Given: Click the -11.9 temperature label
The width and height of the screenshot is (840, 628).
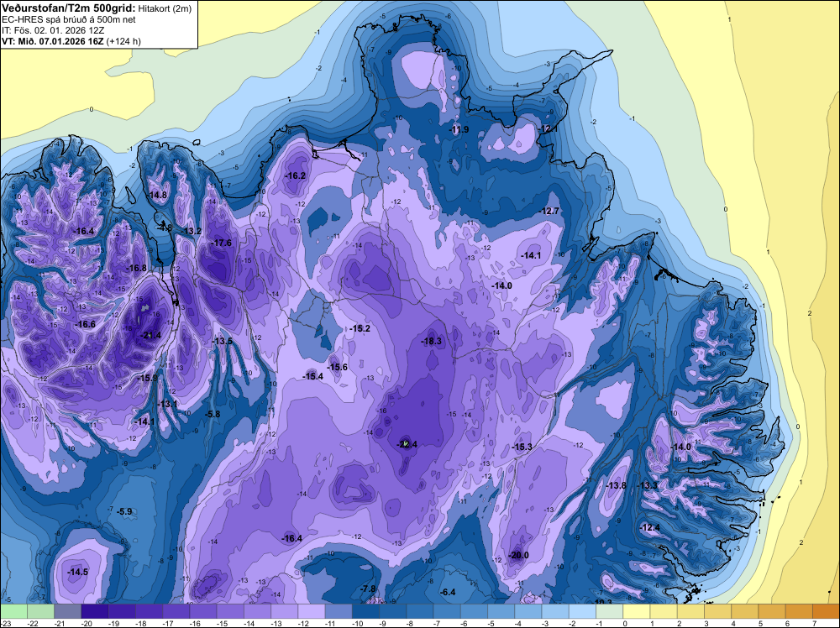Looking at the screenshot, I should point(459,129).
